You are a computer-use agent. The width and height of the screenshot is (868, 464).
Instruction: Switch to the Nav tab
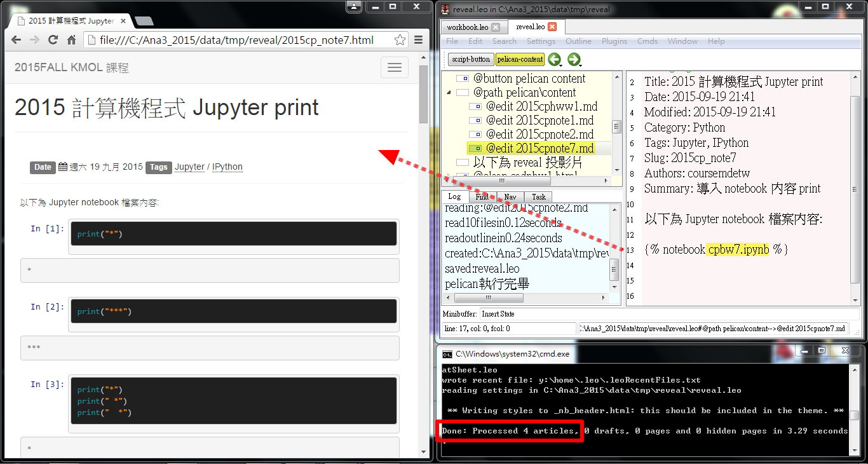tap(510, 197)
